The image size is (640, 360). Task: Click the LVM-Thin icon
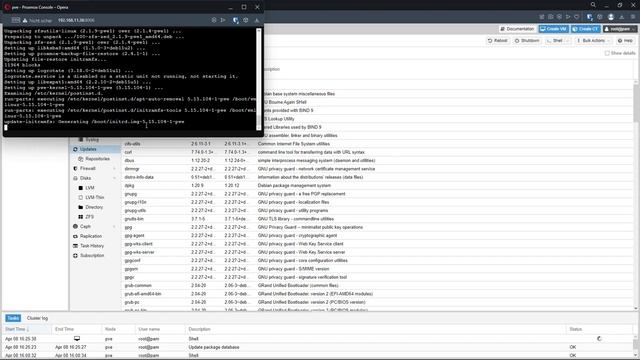80,198
